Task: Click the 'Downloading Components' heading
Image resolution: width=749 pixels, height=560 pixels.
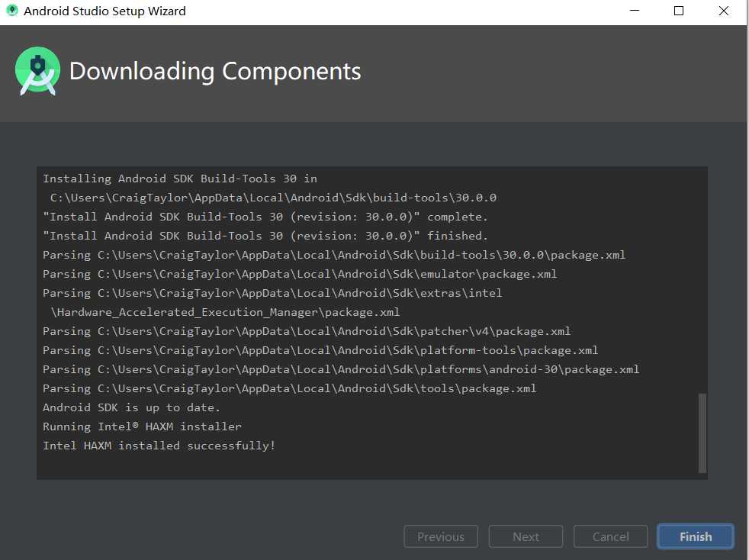Action: click(x=215, y=71)
